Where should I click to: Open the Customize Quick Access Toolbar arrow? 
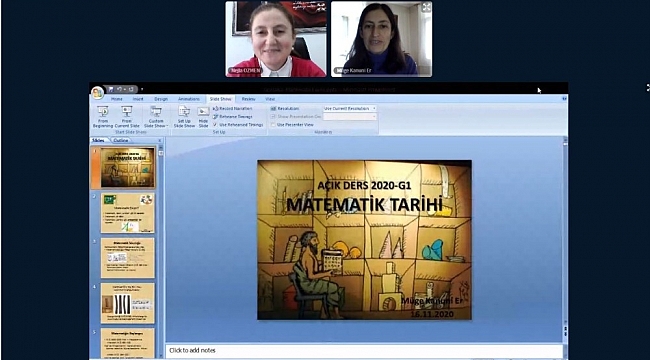(142, 89)
